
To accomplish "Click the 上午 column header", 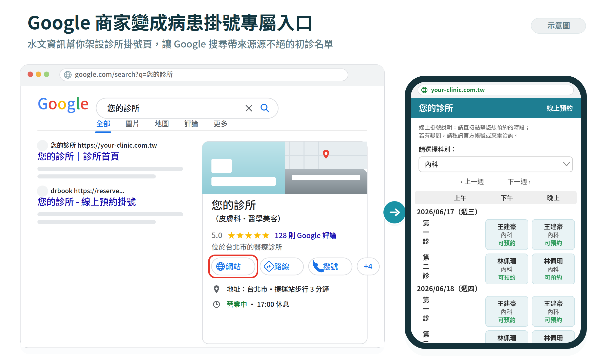I will tap(460, 198).
